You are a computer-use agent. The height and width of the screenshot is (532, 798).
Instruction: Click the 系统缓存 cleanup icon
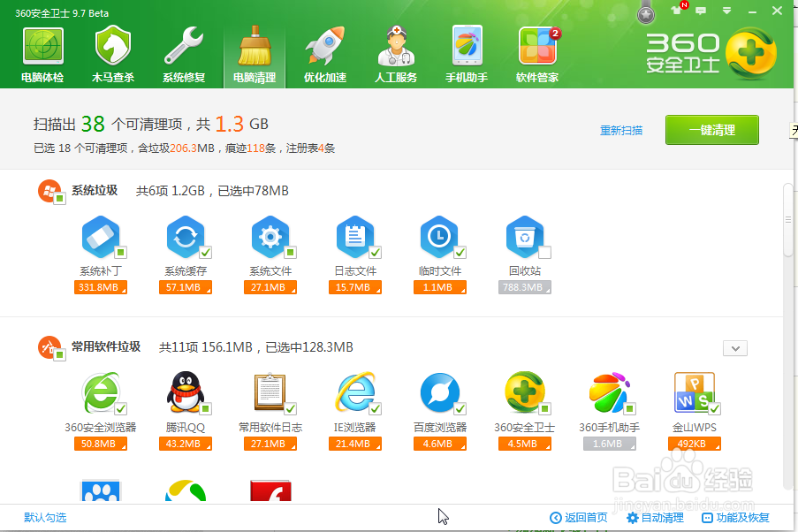click(x=185, y=237)
